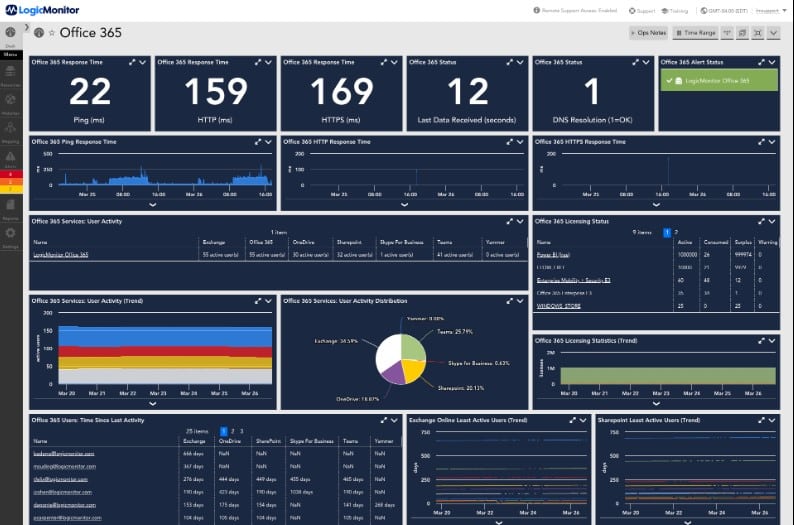Screen dimensions: 794x525
Task: Go to page 2 of Licensing Status
Action: [x=676, y=232]
